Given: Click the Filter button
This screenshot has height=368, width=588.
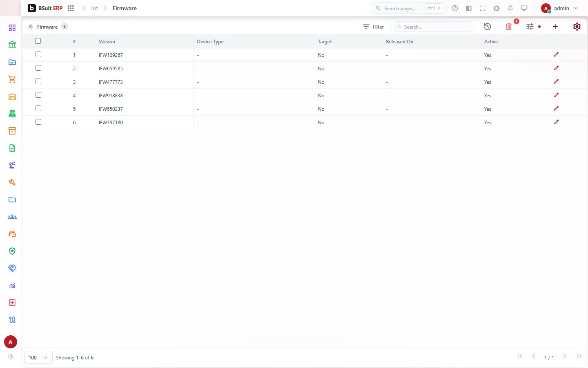Looking at the screenshot, I should coord(373,27).
